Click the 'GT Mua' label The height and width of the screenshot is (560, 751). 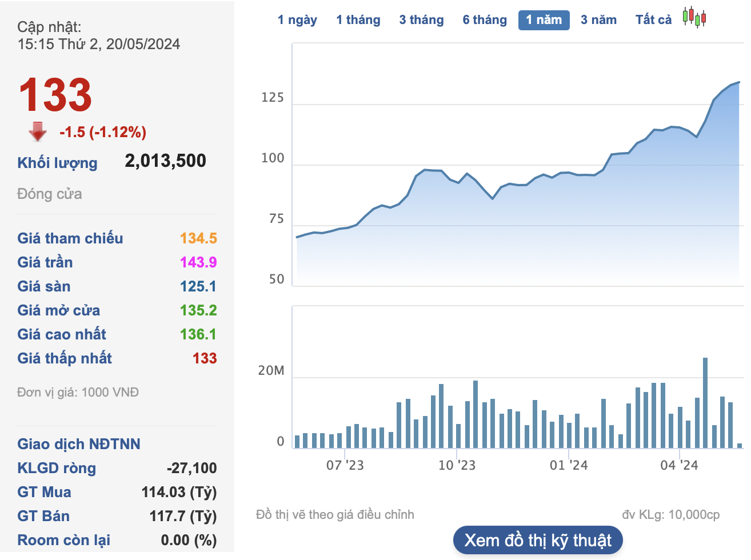45,492
